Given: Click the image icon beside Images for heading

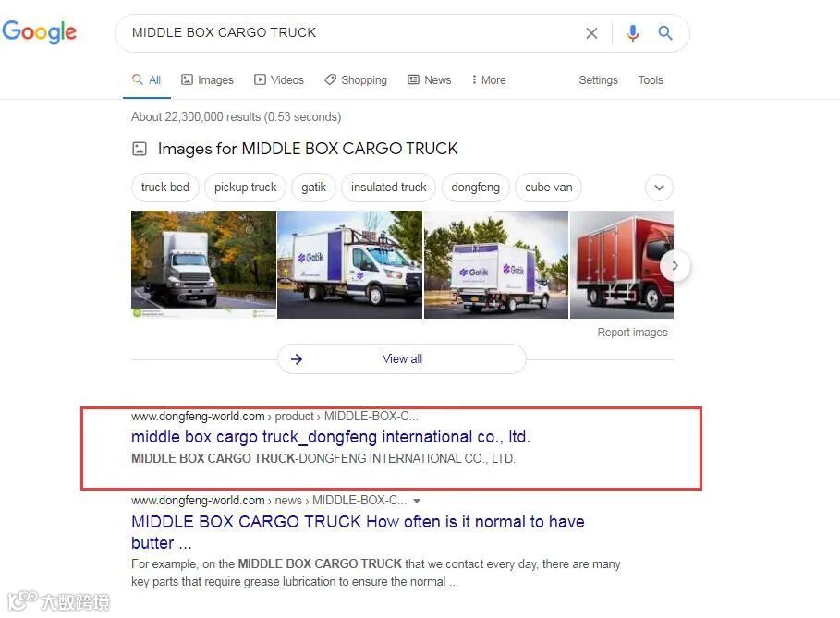Looking at the screenshot, I should 140,149.
